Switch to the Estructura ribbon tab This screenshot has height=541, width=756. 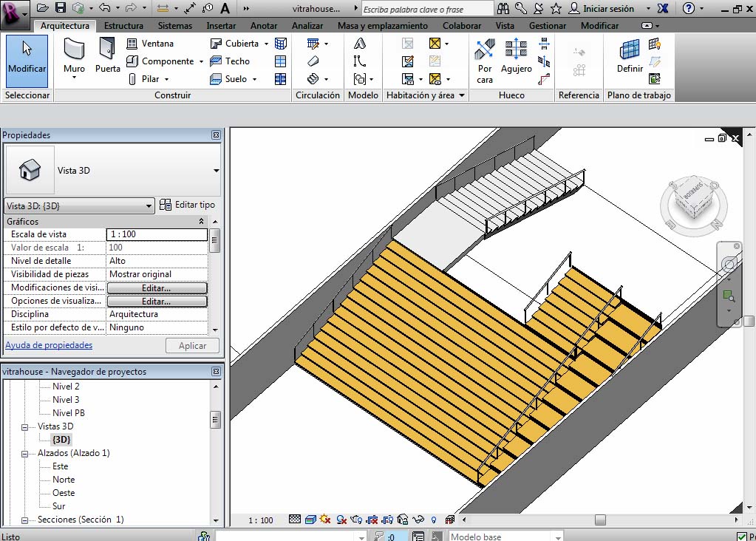(x=123, y=25)
